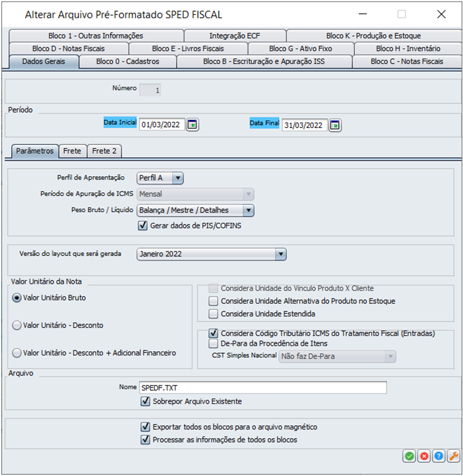
Task: Open the Data Inicial calendar picker
Action: pyautogui.click(x=192, y=124)
